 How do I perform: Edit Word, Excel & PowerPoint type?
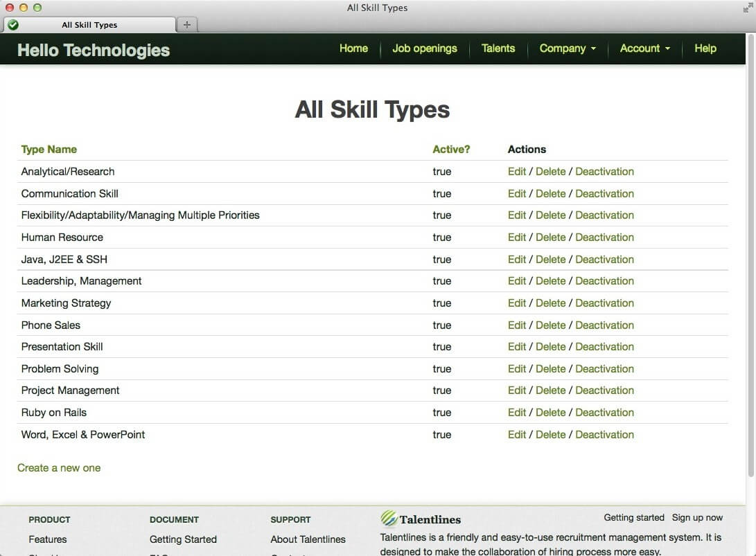[516, 435]
